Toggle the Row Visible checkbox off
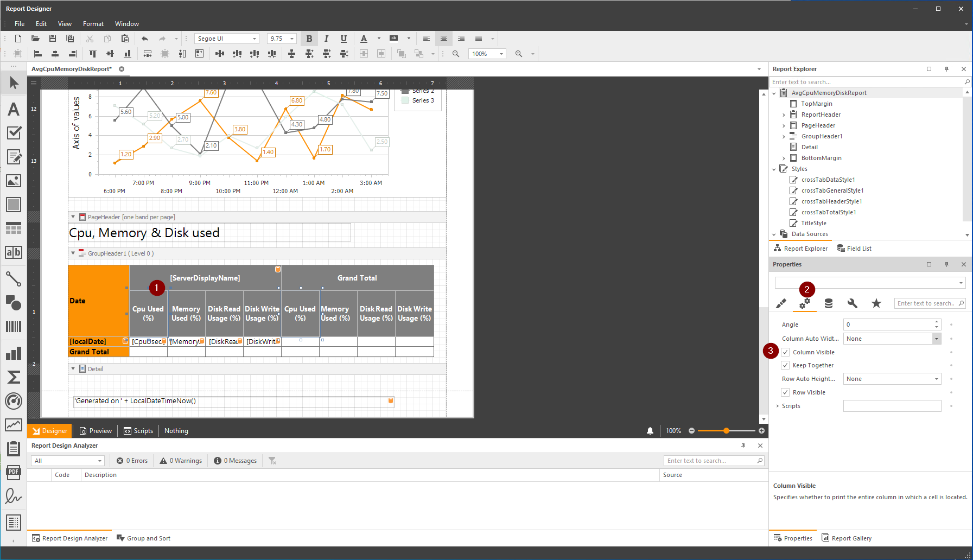Screen dimensions: 973x560 785,392
